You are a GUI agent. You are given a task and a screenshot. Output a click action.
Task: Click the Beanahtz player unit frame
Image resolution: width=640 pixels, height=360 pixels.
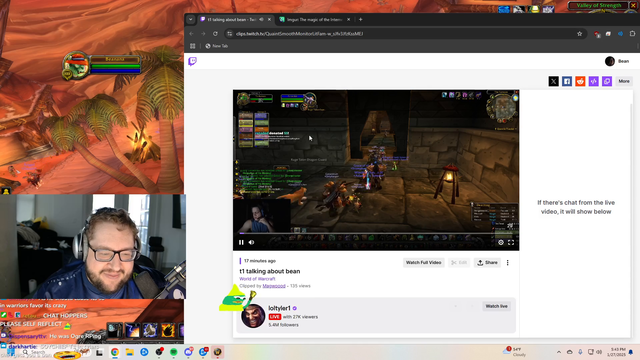pos(102,65)
